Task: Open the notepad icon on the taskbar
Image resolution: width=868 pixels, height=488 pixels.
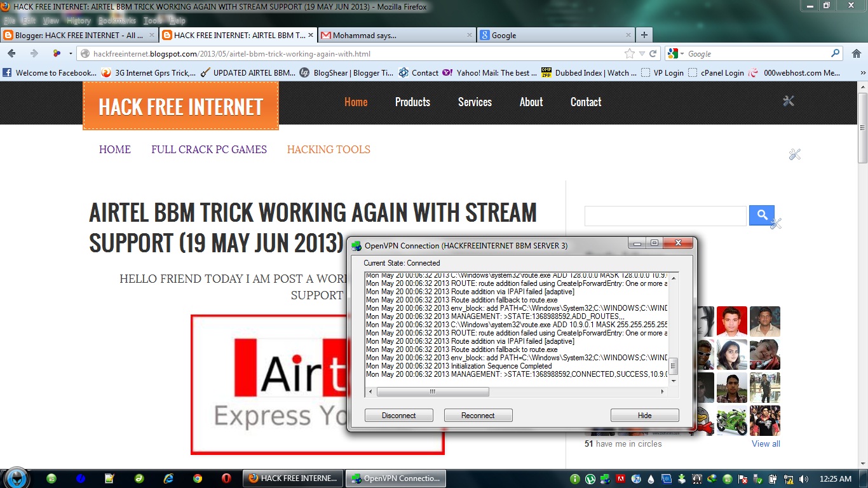Action: click(110, 478)
